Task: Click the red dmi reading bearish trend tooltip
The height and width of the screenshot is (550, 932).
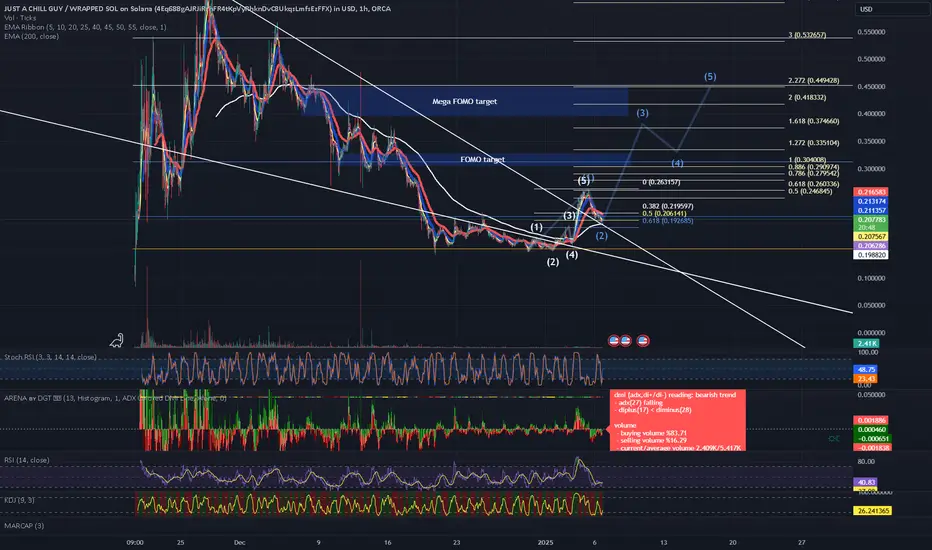Action: (678, 420)
